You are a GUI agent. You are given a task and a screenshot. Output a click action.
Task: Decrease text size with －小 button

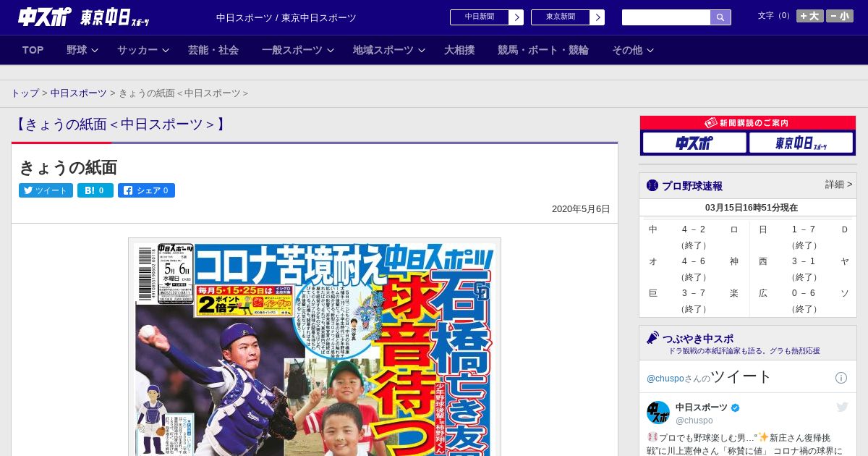point(840,16)
